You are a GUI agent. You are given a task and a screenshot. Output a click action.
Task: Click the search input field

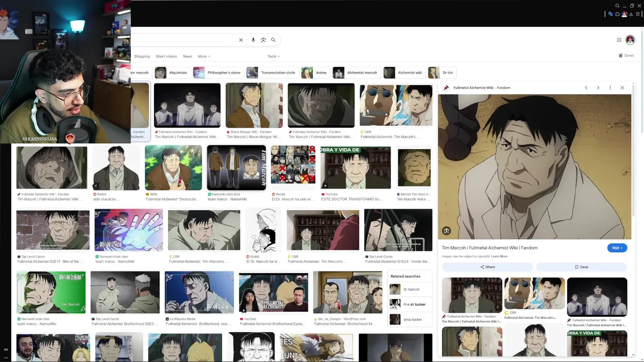tap(184, 40)
